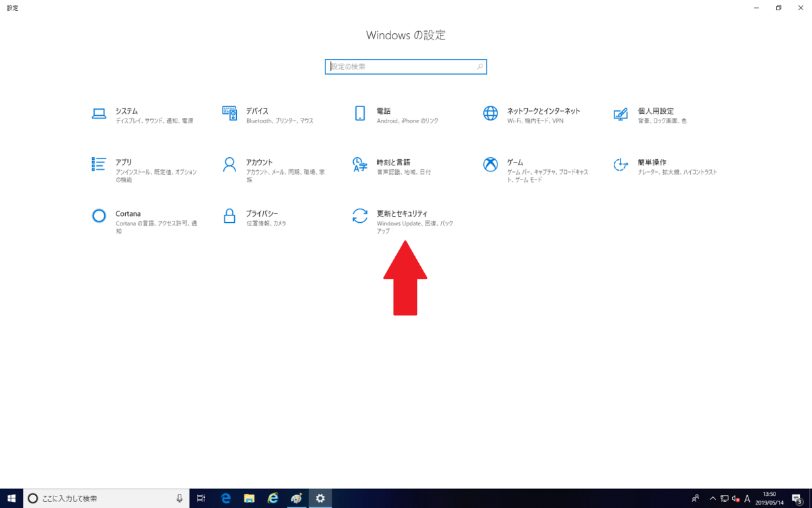Click the 'Windows の設定' heading
This screenshot has width=812, height=508.
[406, 35]
